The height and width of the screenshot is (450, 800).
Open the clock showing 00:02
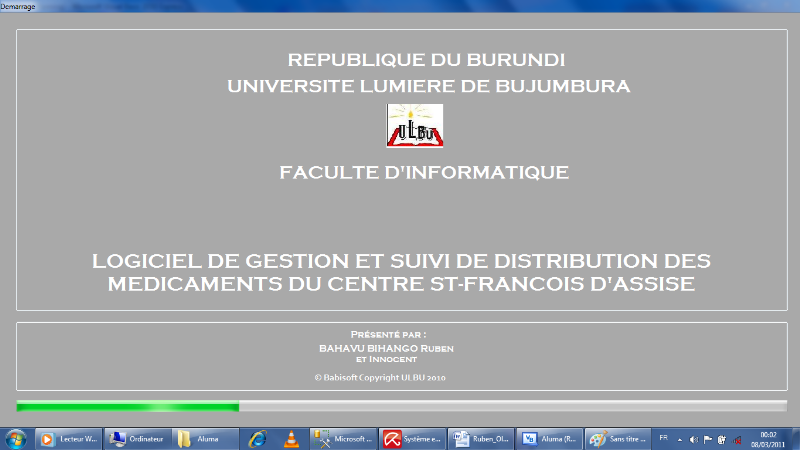point(767,440)
